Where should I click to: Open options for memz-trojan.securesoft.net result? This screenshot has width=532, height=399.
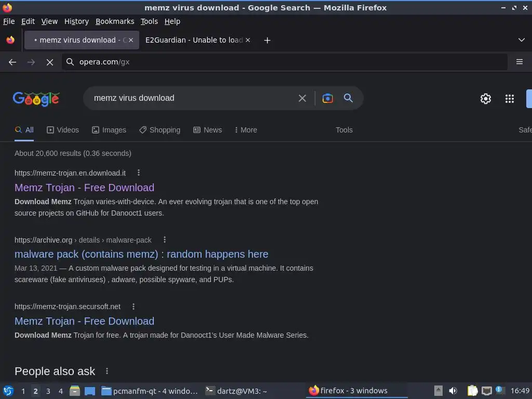(134, 307)
